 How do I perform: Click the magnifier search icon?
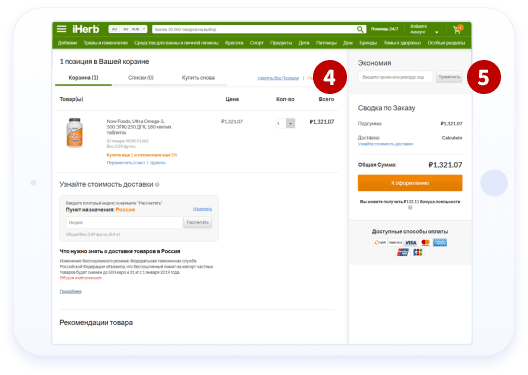[360, 29]
